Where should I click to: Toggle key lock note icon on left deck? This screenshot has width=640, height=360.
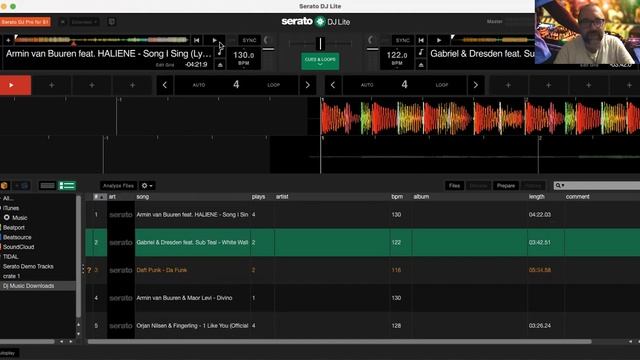point(220,53)
